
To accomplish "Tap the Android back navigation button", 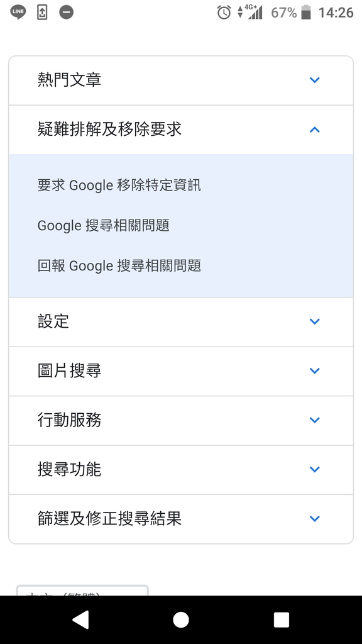I will tap(80, 619).
